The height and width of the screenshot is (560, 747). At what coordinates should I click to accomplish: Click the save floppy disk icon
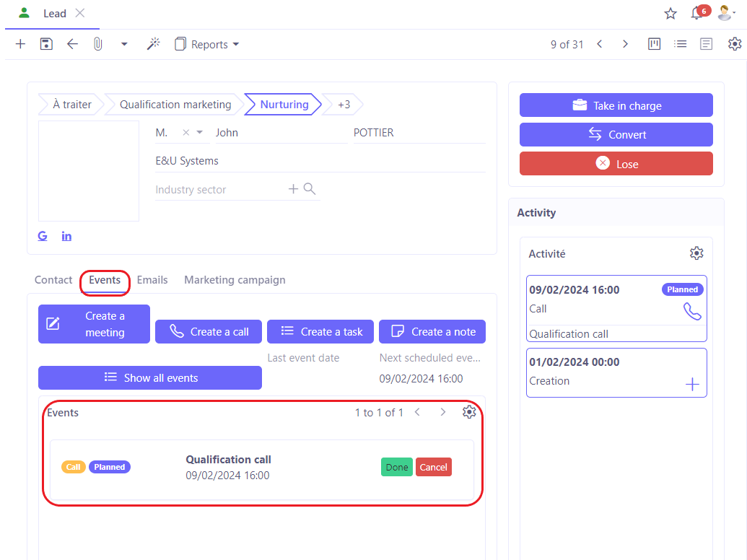tap(46, 44)
